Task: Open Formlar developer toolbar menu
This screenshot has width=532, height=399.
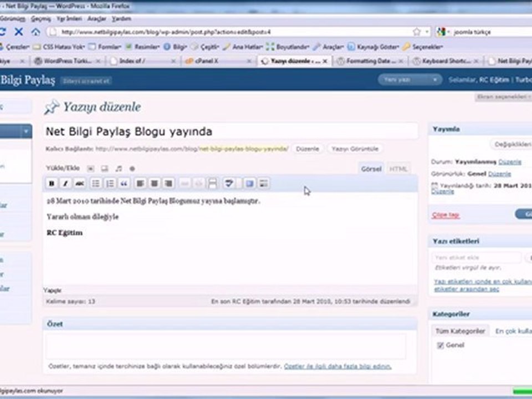Action: point(105,47)
